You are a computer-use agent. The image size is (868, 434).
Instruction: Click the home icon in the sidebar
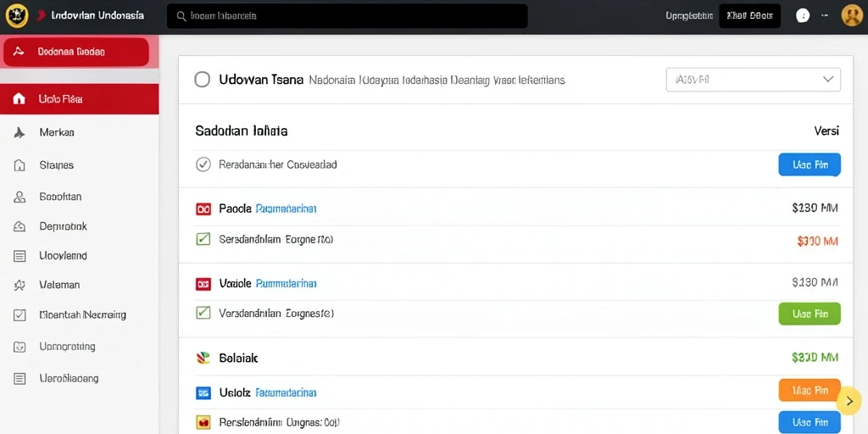pyautogui.click(x=19, y=99)
